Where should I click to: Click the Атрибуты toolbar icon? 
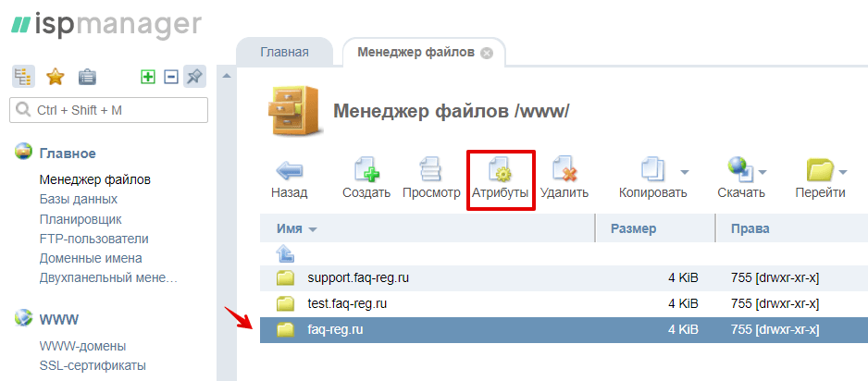point(500,170)
